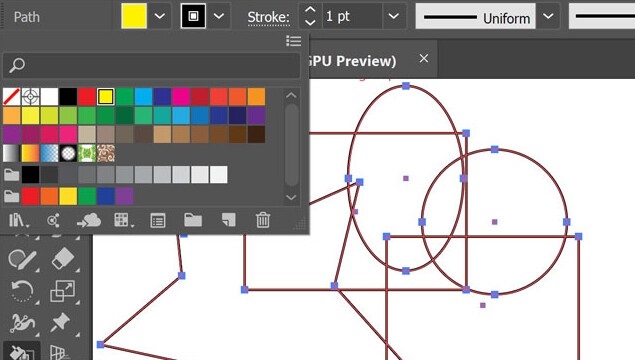Select the Rotate tool
This screenshot has height=360, width=635.
click(x=23, y=291)
